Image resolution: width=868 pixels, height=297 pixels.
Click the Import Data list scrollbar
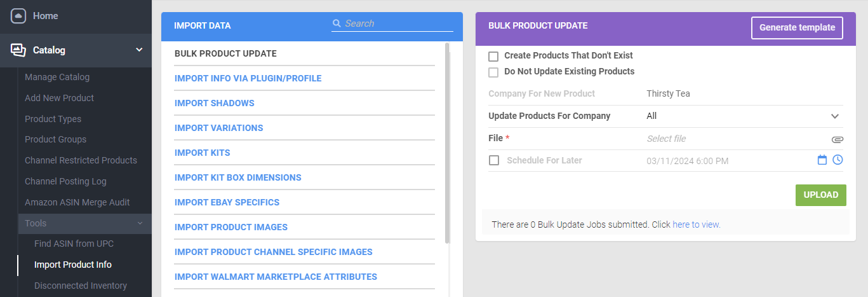click(447, 143)
